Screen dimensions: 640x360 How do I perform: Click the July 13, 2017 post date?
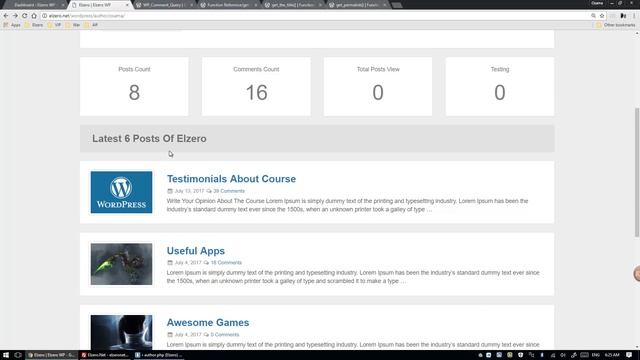point(189,191)
